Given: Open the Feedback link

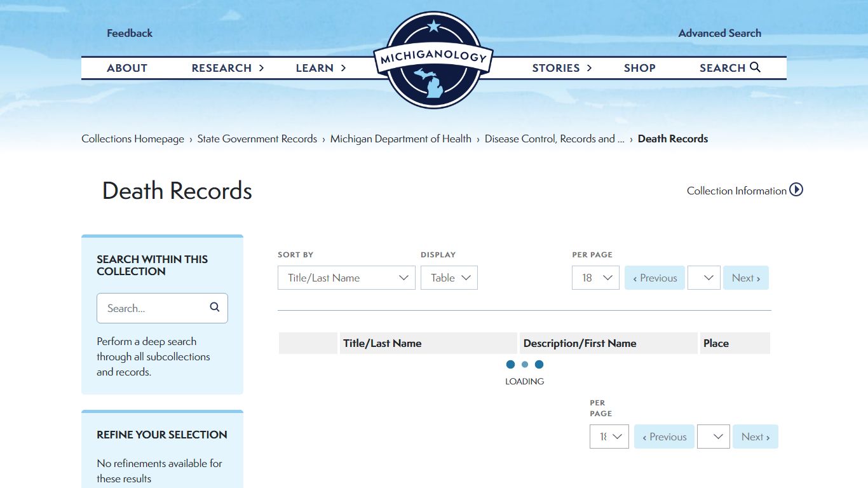Looking at the screenshot, I should pyautogui.click(x=130, y=33).
